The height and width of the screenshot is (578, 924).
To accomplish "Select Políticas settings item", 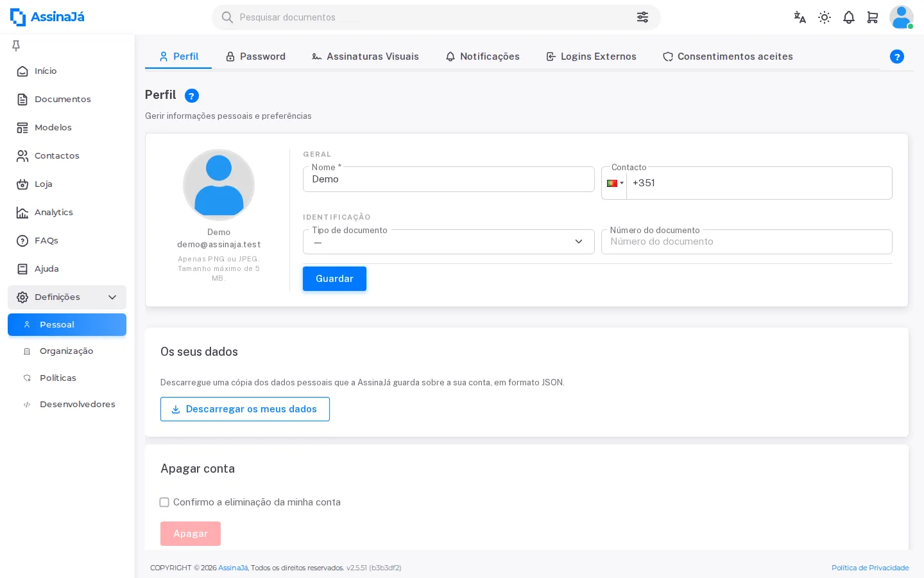I will click(67, 378).
